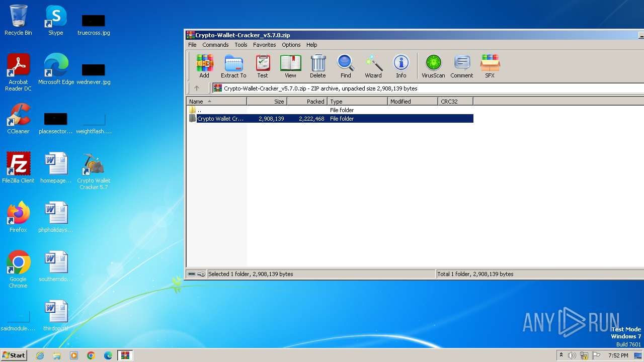Image resolution: width=644 pixels, height=362 pixels.
Task: Sort the file list by CRC32 column
Action: click(x=455, y=102)
